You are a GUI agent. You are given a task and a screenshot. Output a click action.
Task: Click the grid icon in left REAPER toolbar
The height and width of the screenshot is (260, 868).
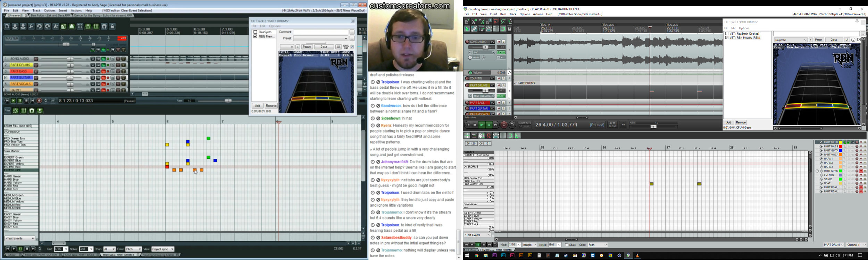(80, 26)
